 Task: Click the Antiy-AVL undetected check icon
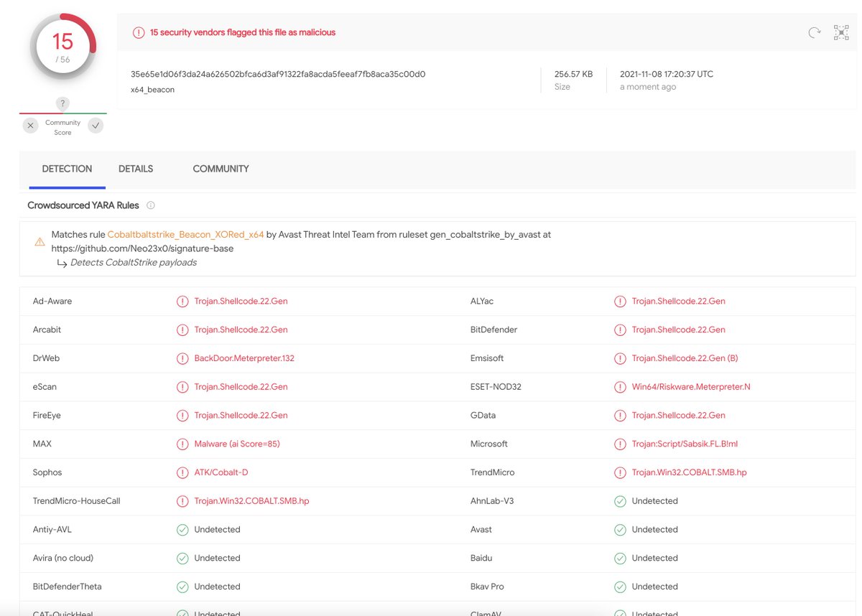[x=182, y=530]
